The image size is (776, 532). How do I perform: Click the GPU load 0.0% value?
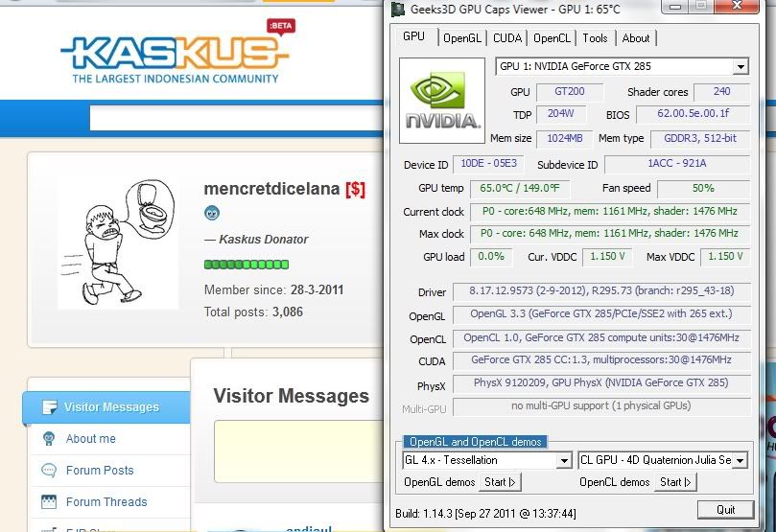coord(491,257)
